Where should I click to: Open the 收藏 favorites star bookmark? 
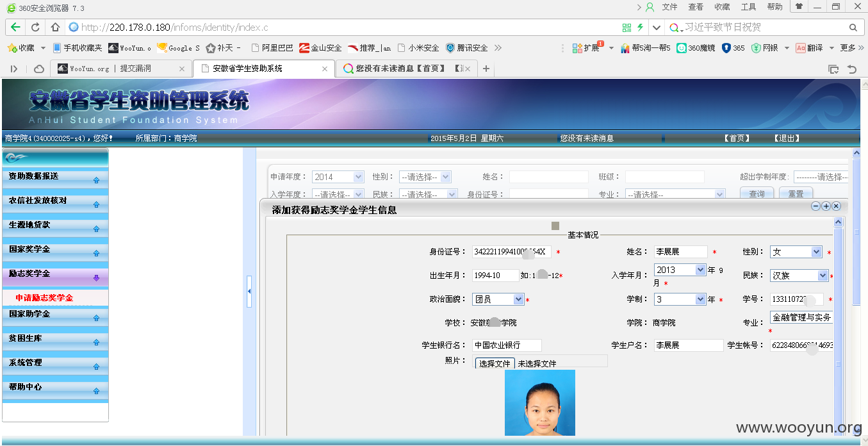pyautogui.click(x=20, y=48)
